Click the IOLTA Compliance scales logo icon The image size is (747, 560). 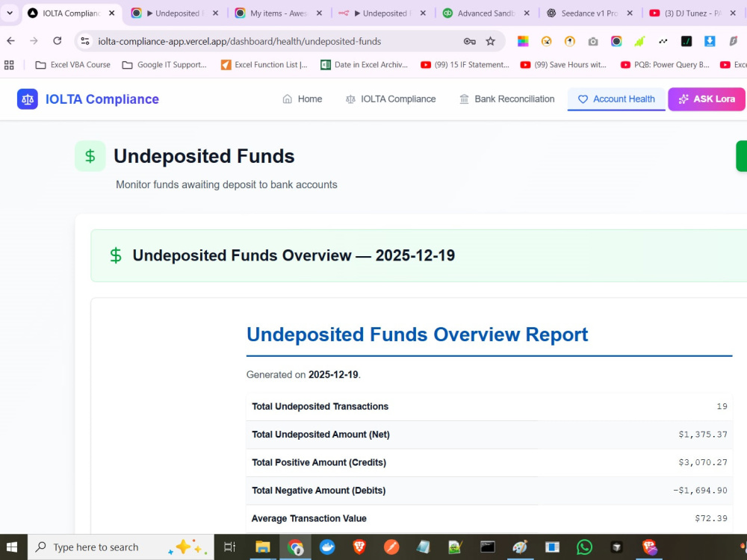pyautogui.click(x=28, y=99)
